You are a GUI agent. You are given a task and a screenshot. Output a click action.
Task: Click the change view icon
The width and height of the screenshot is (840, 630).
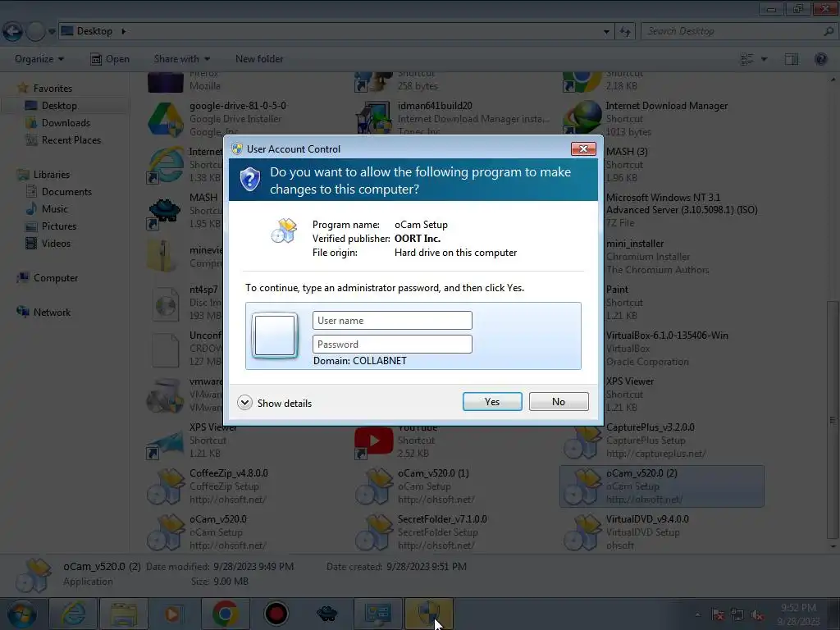[746, 59]
